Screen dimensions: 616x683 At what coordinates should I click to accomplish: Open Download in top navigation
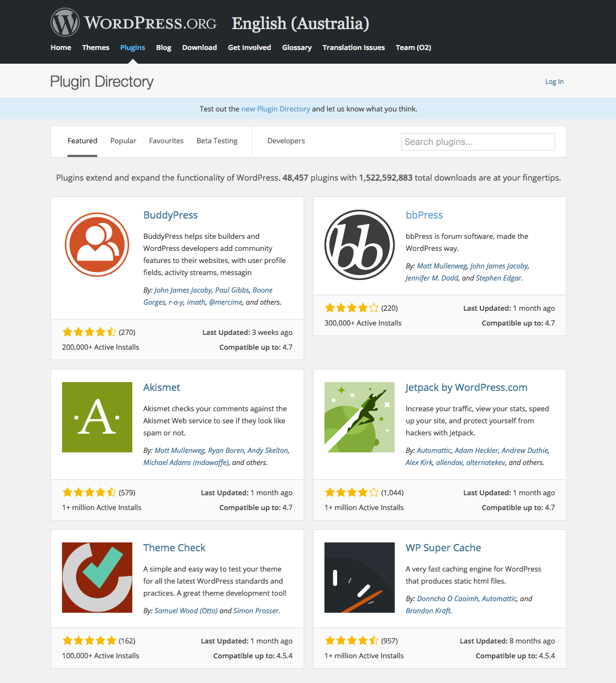pyautogui.click(x=199, y=48)
